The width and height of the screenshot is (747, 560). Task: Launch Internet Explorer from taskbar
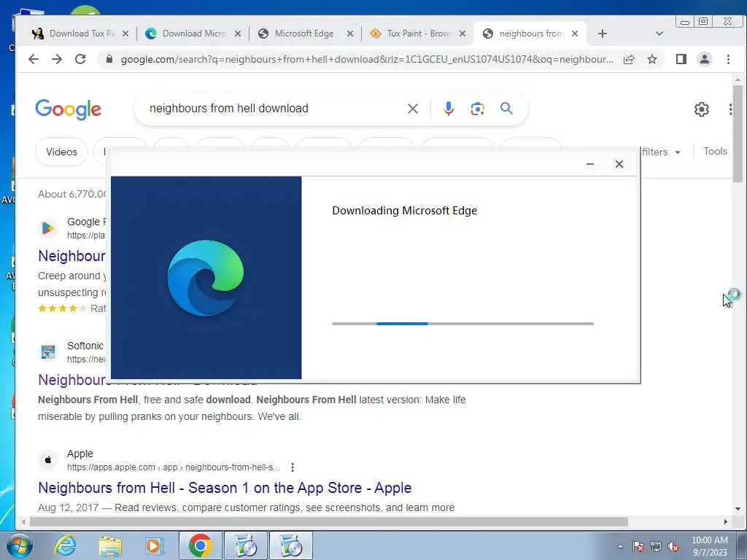click(x=65, y=545)
